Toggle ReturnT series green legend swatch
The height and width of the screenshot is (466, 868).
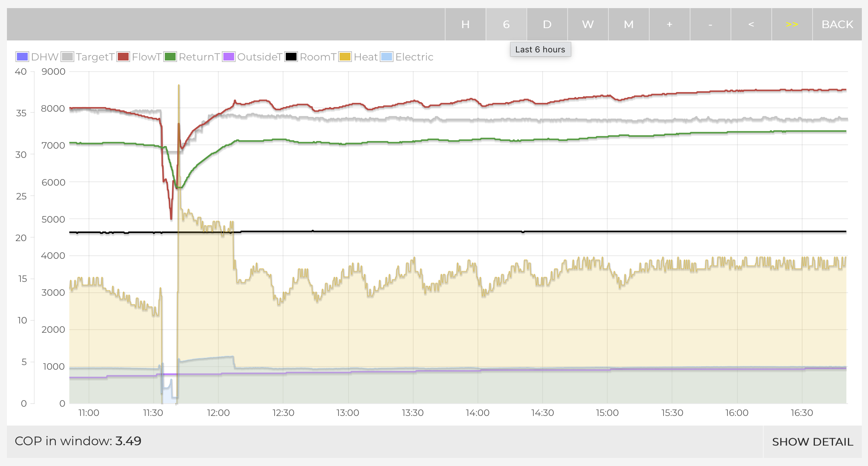pos(170,57)
